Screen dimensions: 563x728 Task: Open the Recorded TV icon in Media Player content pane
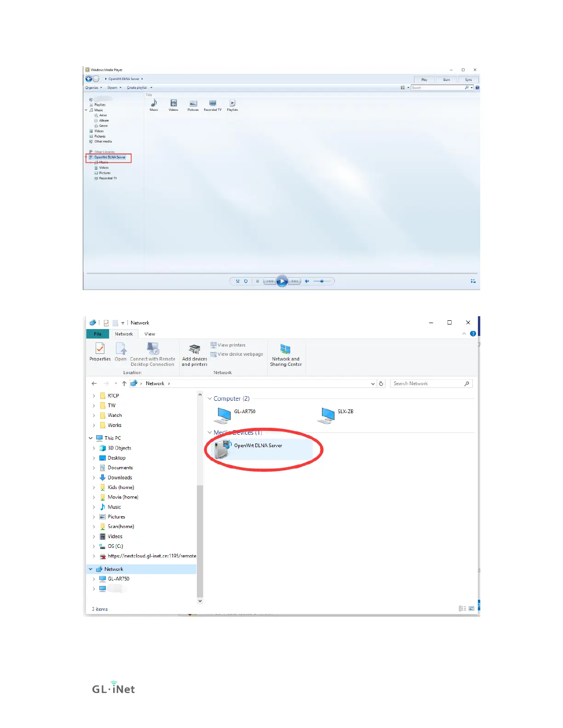click(213, 103)
